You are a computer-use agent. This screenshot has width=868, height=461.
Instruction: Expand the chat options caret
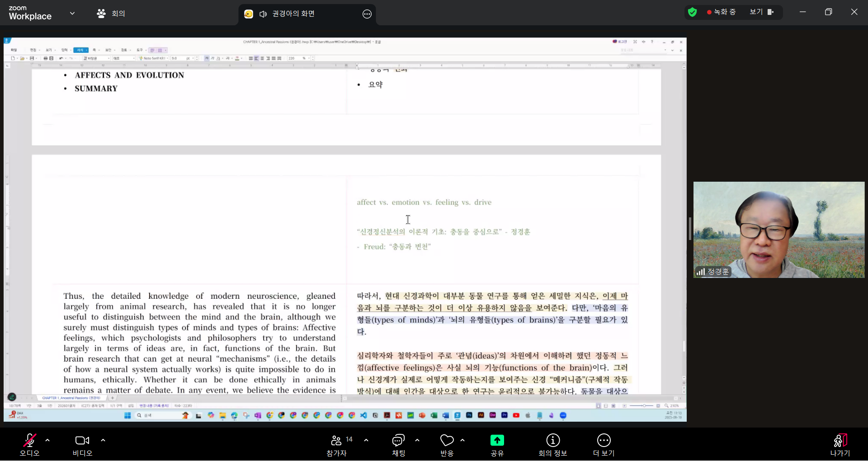(x=417, y=440)
